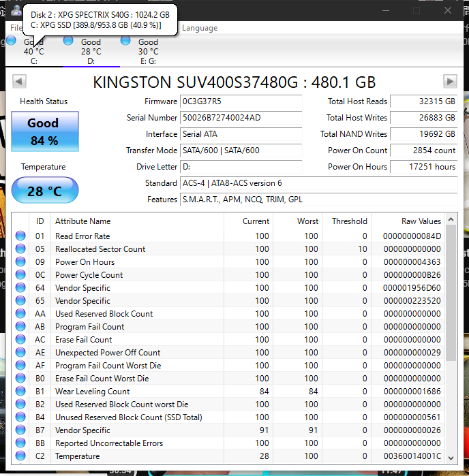Go to previous disk with left arrow
The height and width of the screenshot is (476, 469).
coord(19,81)
